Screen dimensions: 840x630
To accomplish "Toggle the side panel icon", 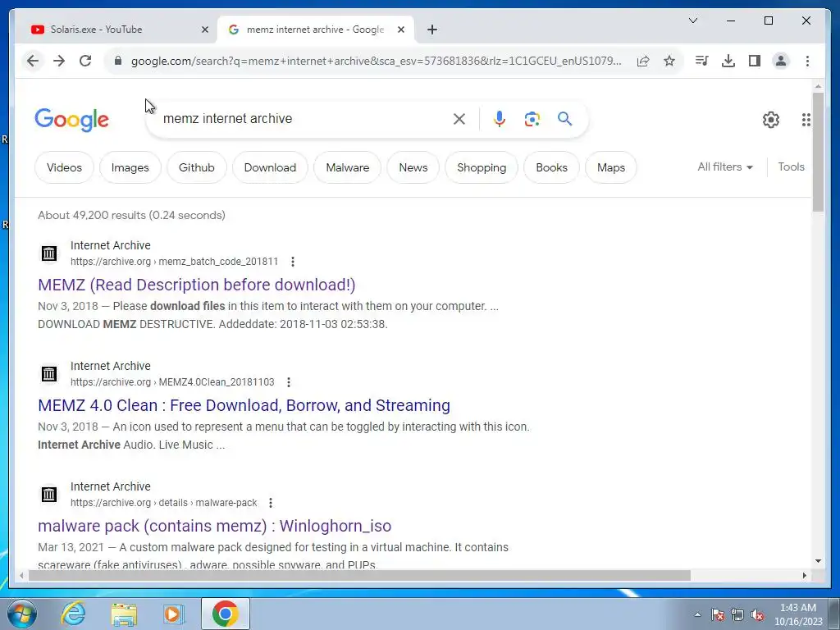I will point(755,61).
